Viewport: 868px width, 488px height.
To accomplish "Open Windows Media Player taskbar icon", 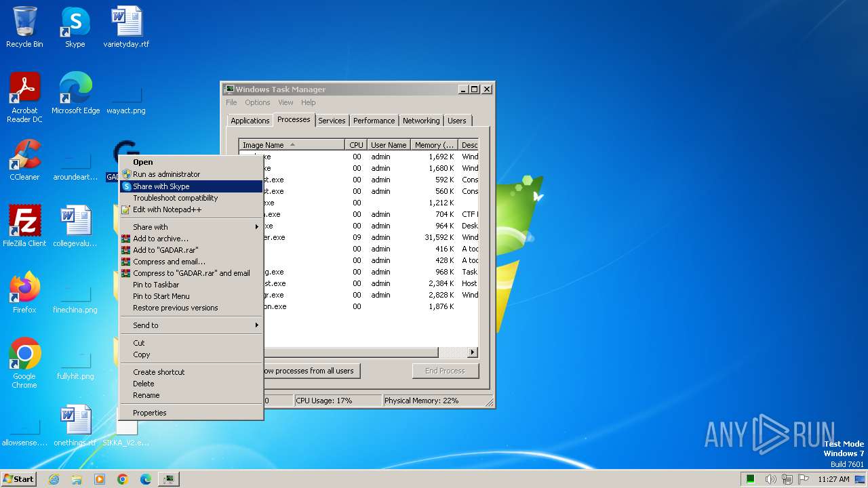I will pos(100,479).
